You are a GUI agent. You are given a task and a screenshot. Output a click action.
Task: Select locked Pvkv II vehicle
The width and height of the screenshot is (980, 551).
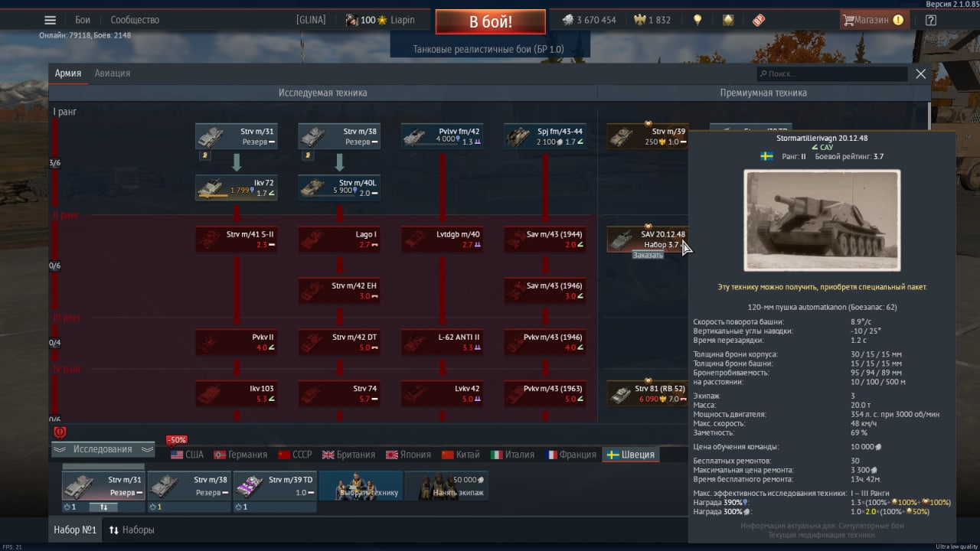[x=237, y=342]
